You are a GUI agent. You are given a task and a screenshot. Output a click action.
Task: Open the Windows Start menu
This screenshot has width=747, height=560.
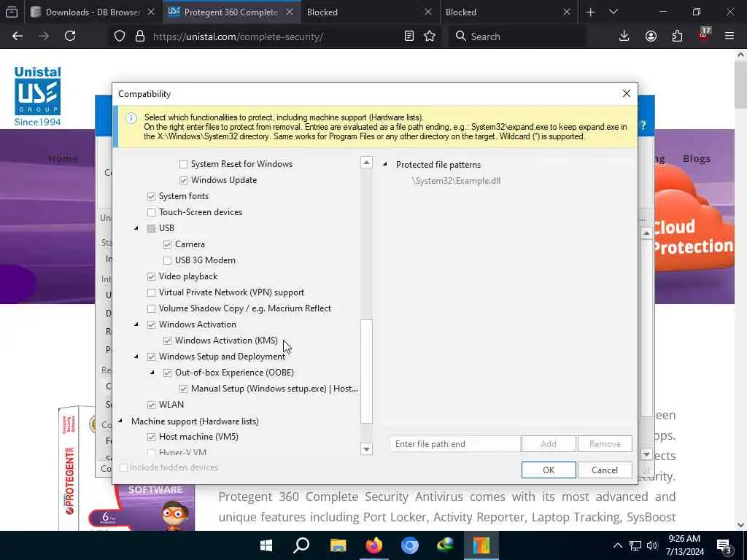[266, 545]
